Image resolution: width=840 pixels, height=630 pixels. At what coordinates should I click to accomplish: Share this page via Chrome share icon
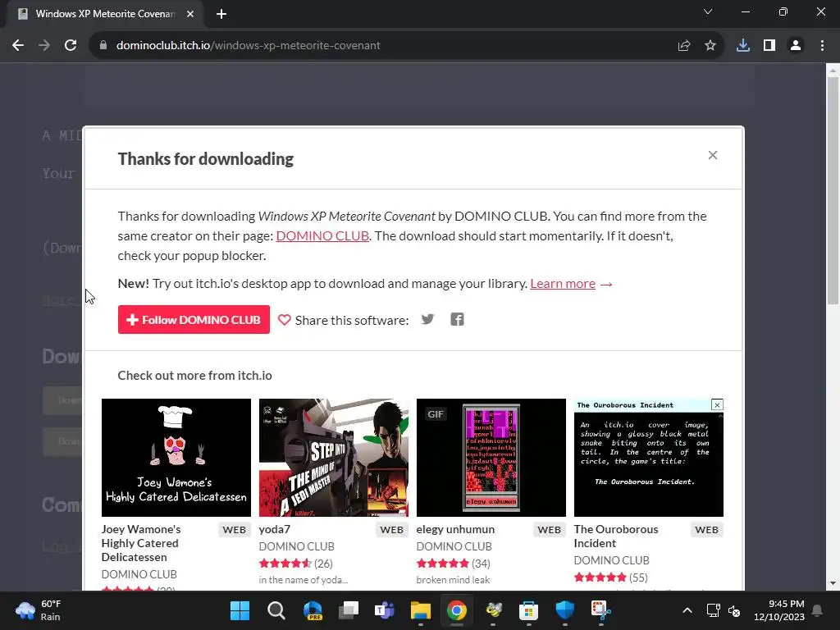coord(684,46)
